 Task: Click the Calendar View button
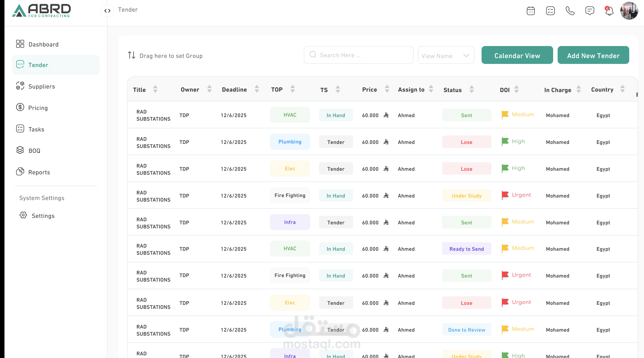coord(517,55)
